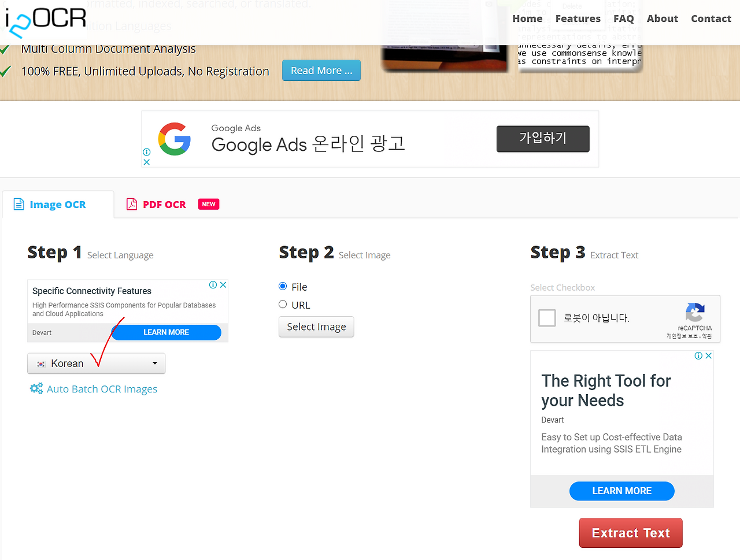Open the Features menu item
The width and height of the screenshot is (740, 560).
[x=578, y=18]
